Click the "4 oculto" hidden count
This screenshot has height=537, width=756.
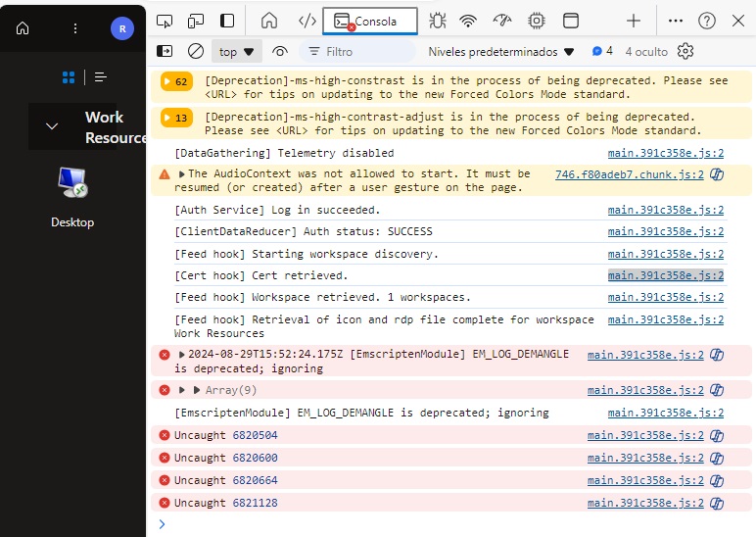tap(646, 52)
